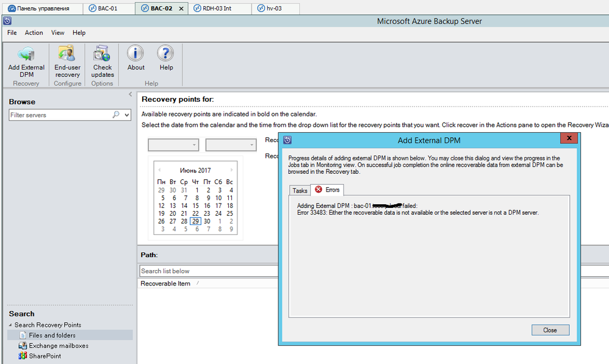609x364 pixels.
Task: Click the hv-03 tab icon
Action: pyautogui.click(x=261, y=8)
